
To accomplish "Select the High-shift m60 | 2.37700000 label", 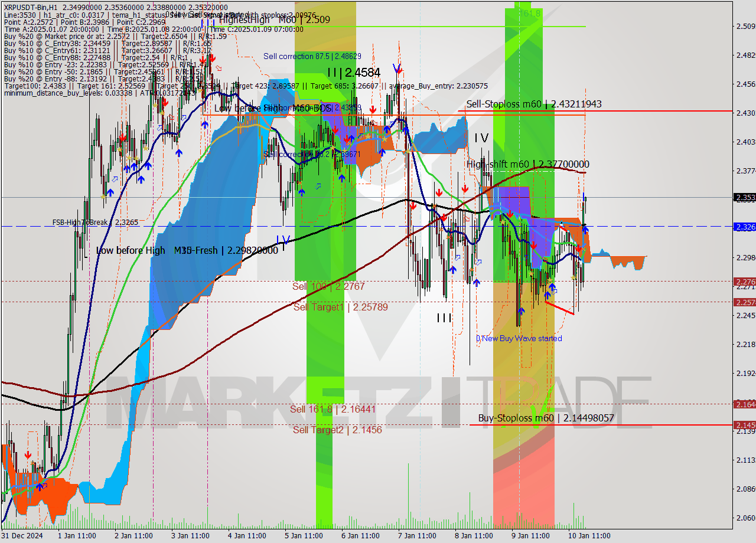I will pyautogui.click(x=527, y=164).
